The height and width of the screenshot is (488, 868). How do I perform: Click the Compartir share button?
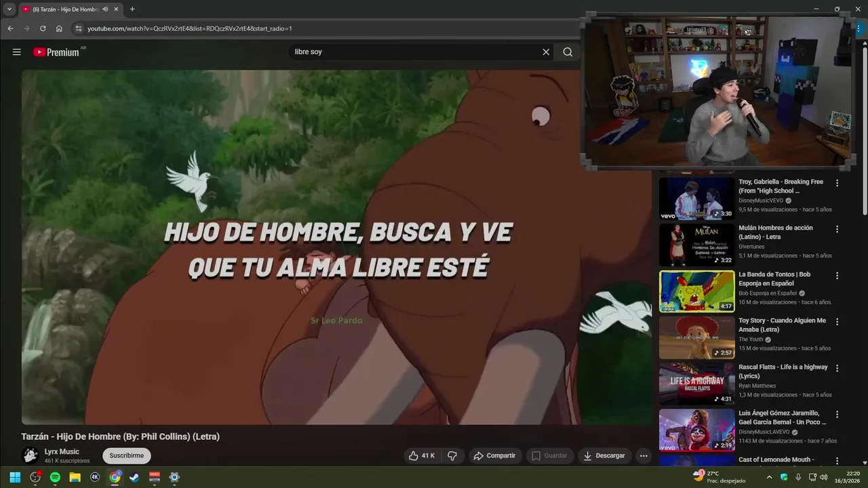coord(494,455)
